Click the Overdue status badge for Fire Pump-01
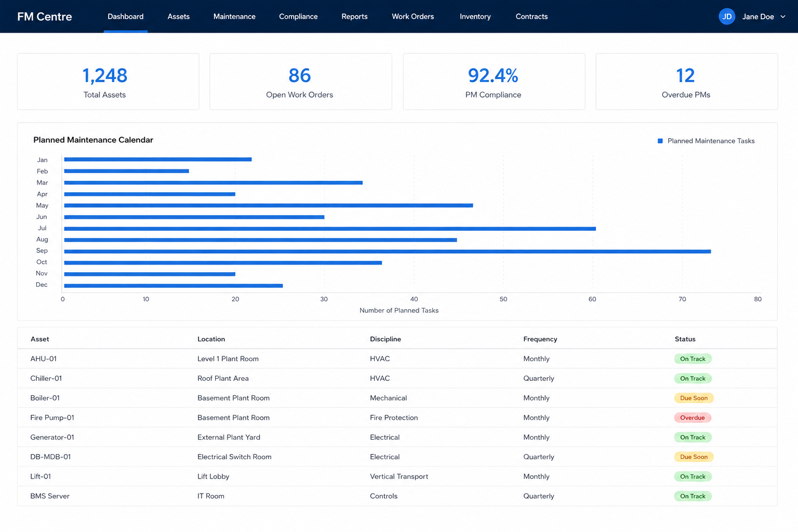 [x=693, y=418]
